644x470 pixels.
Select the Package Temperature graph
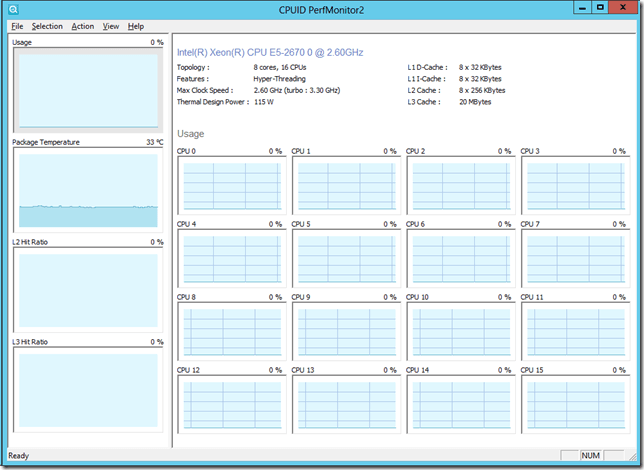[88, 190]
